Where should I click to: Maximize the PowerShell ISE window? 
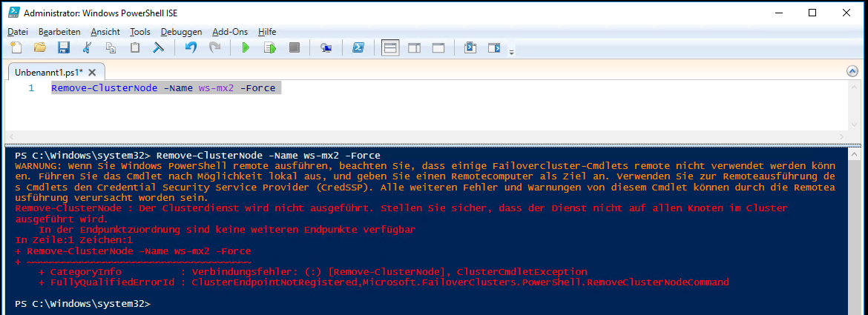pos(812,13)
